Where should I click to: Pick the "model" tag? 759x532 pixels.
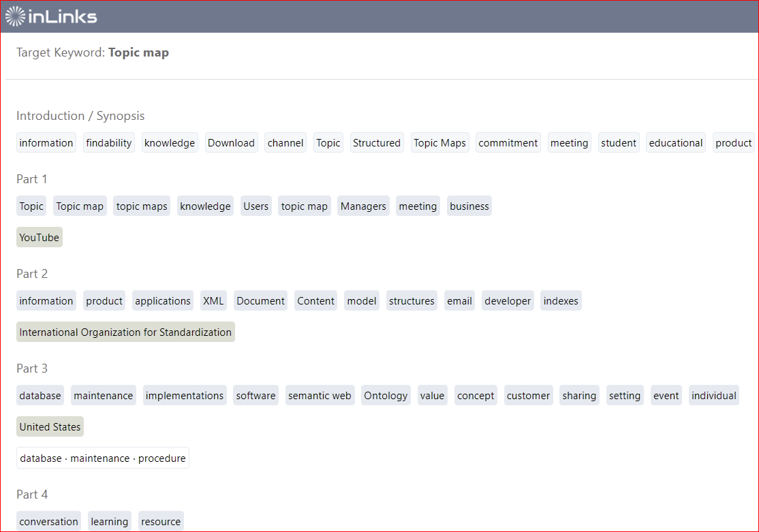362,300
